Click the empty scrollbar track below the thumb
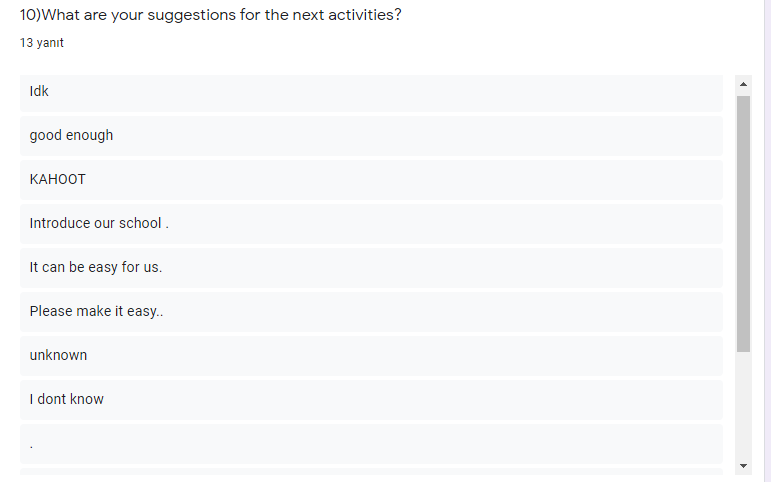This screenshot has width=771, height=482. click(743, 405)
